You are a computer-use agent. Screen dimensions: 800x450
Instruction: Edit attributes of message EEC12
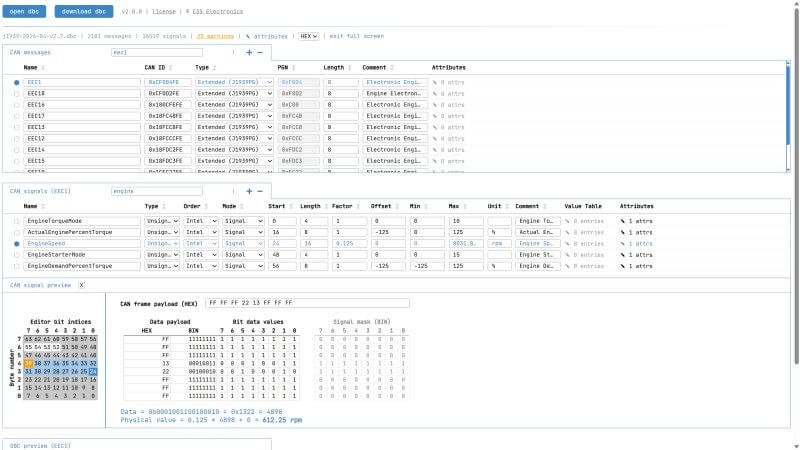coord(448,138)
